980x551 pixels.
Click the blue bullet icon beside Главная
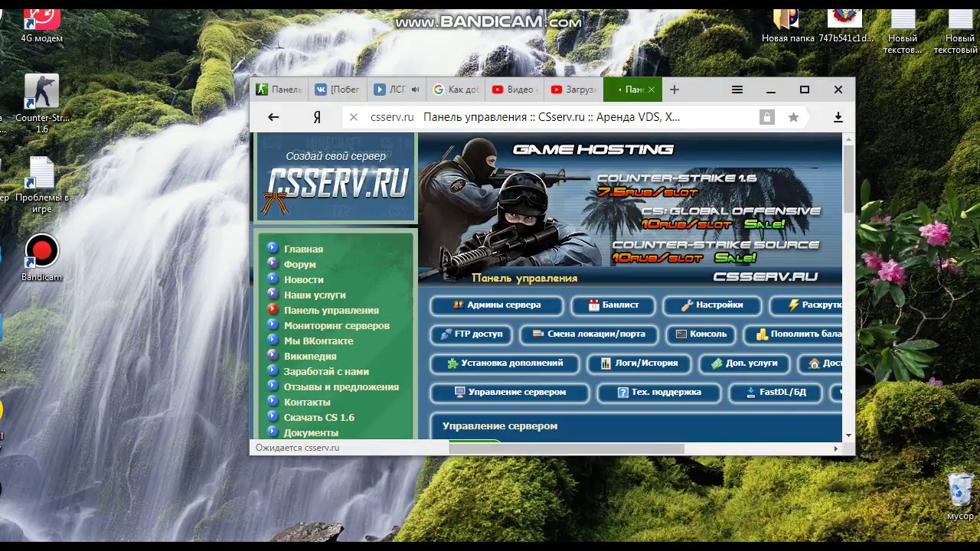pyautogui.click(x=272, y=248)
